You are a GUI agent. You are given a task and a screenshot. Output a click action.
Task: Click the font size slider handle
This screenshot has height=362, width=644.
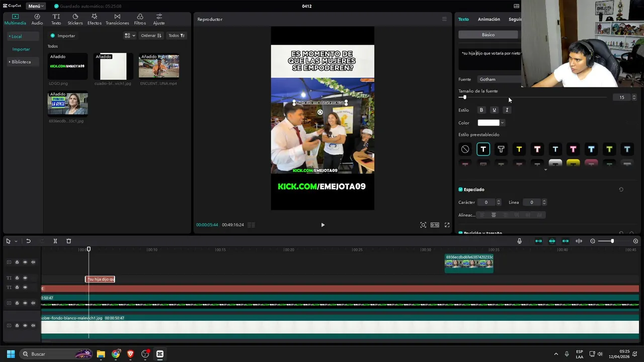tap(464, 97)
